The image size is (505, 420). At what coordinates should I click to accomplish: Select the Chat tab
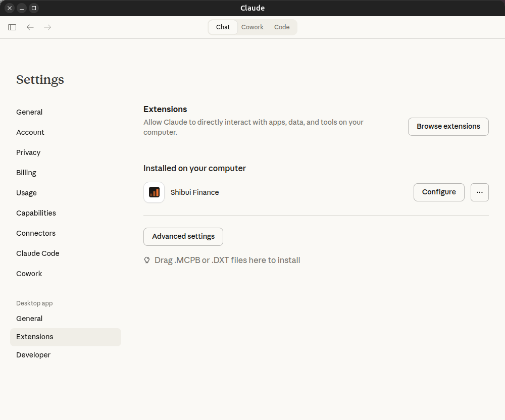(x=222, y=27)
